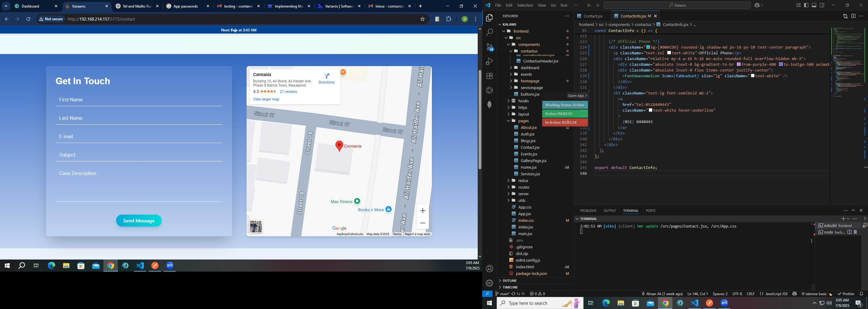Open Source Control view with 24 badge
This screenshot has width=868, height=309.
point(489,47)
